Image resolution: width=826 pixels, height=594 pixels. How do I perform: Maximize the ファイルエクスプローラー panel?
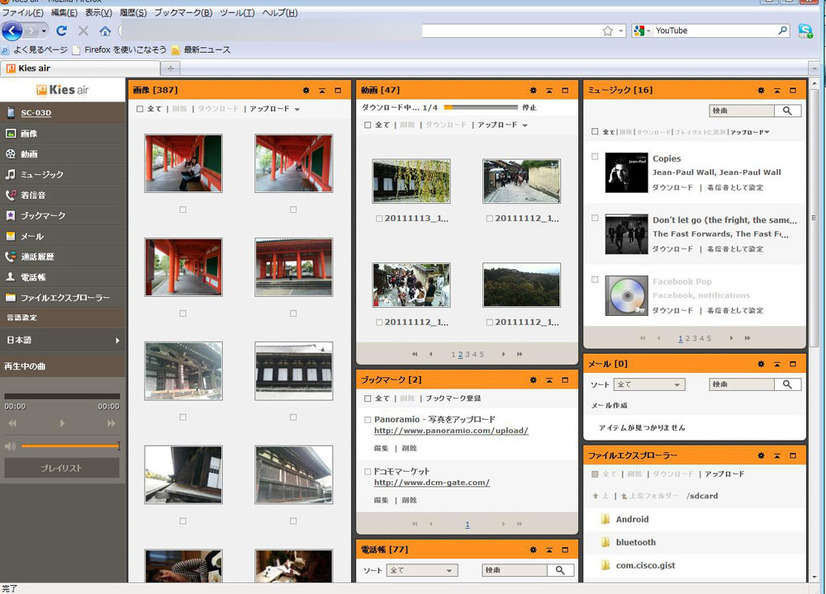[x=793, y=456]
